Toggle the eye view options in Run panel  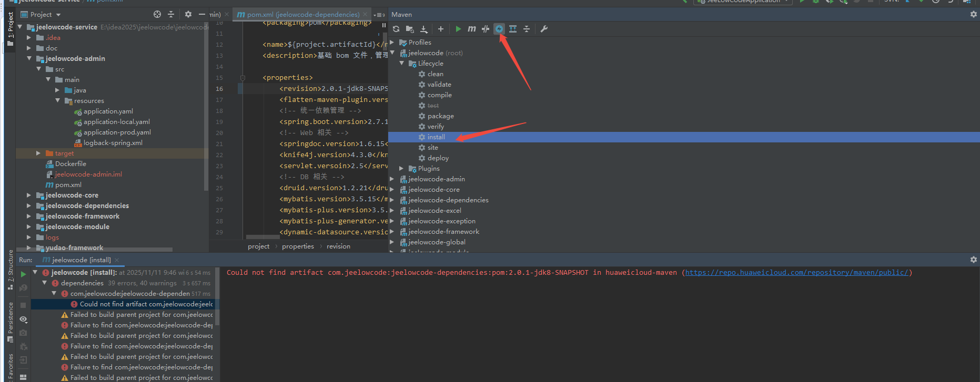23,319
